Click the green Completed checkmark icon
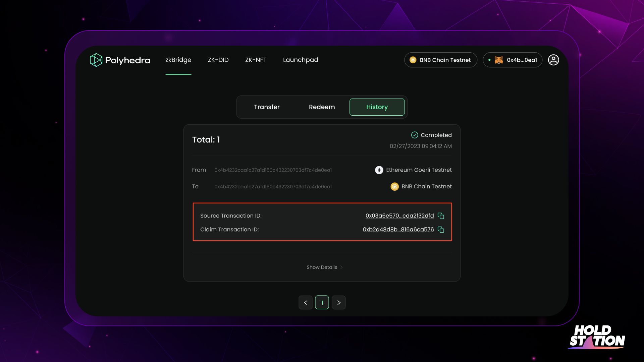Image resolution: width=644 pixels, height=362 pixels. click(x=415, y=135)
